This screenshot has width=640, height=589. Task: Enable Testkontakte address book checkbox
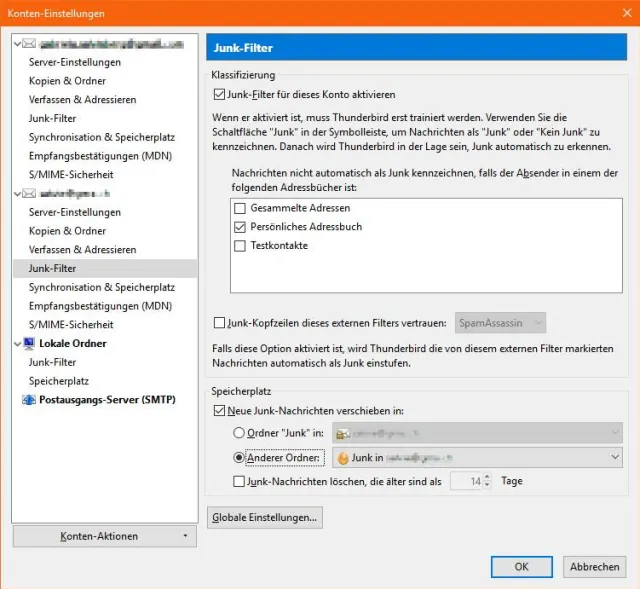coord(240,246)
